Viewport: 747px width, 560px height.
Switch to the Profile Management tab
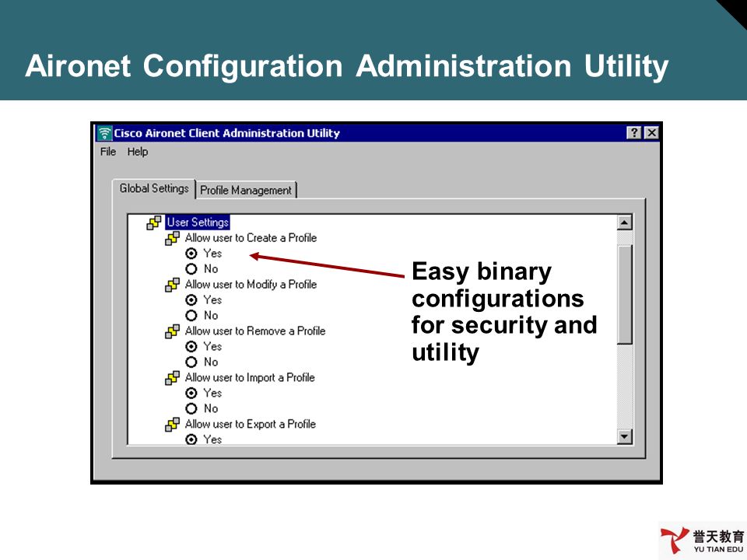tap(246, 191)
